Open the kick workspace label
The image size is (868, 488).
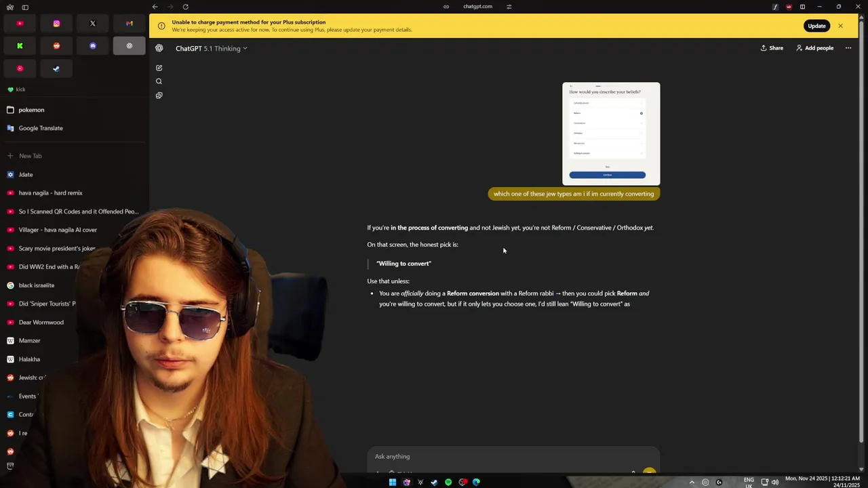click(x=16, y=89)
